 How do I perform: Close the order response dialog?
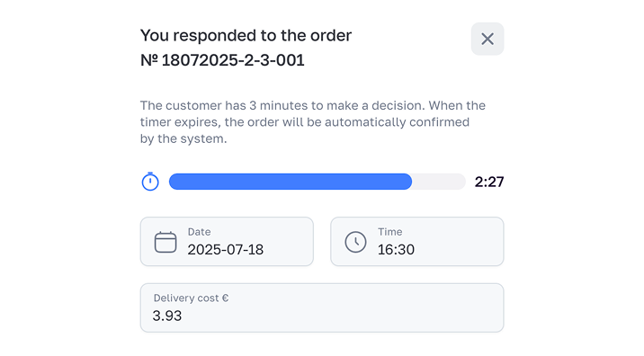coord(487,39)
